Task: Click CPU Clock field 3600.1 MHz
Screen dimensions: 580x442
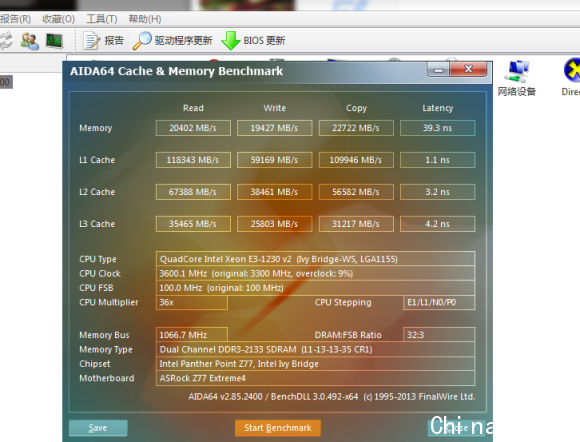Action: (316, 273)
